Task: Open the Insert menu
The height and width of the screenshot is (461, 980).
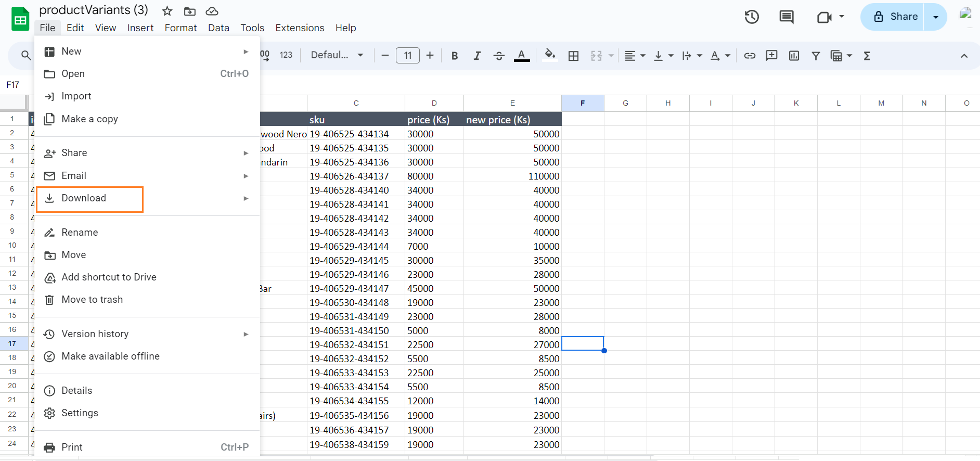Action: [x=140, y=28]
